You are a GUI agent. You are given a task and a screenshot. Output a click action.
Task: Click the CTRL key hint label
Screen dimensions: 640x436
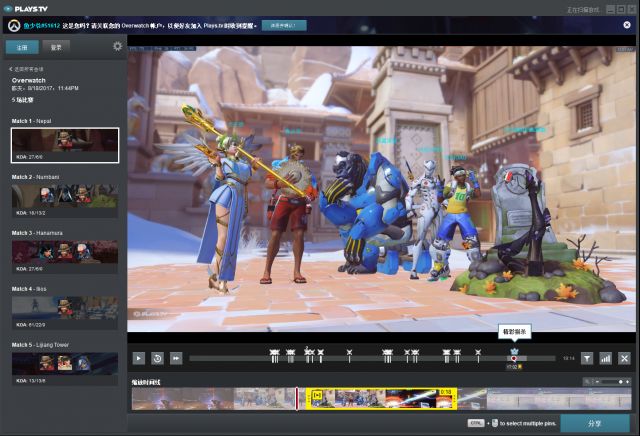click(476, 423)
